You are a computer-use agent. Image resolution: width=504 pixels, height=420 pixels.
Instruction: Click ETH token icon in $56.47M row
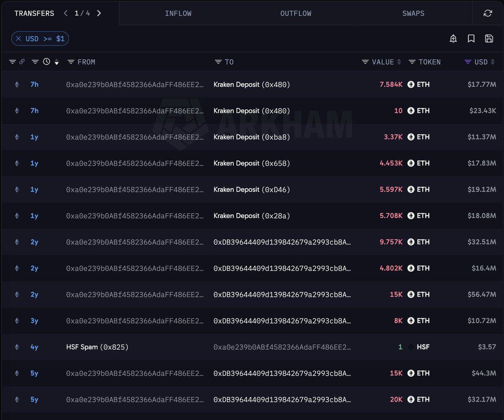click(411, 294)
